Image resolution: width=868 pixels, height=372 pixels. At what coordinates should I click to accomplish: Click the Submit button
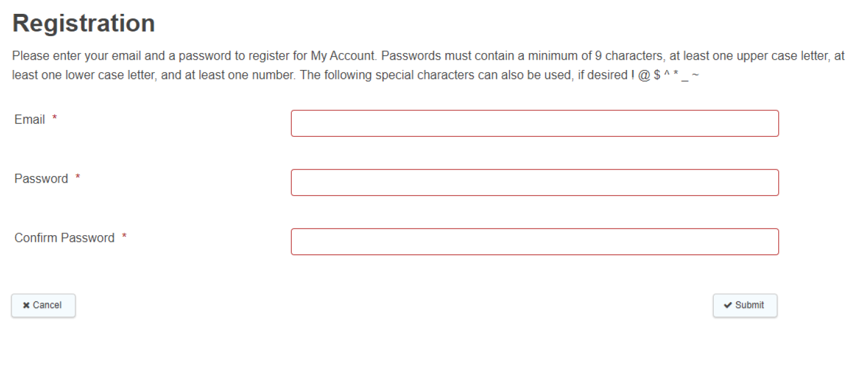(x=744, y=305)
